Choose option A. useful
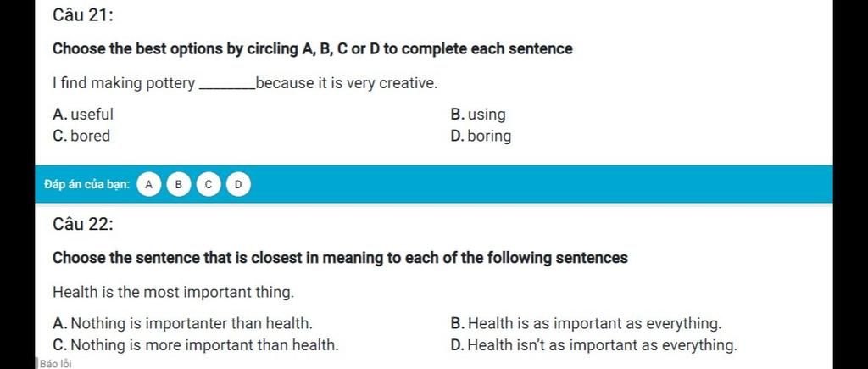Screen dimensions: 868x369 point(83,115)
